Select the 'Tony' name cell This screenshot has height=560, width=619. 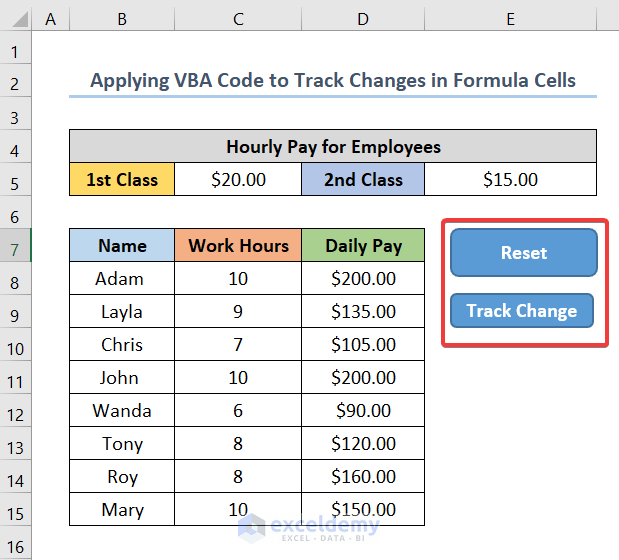tap(122, 443)
